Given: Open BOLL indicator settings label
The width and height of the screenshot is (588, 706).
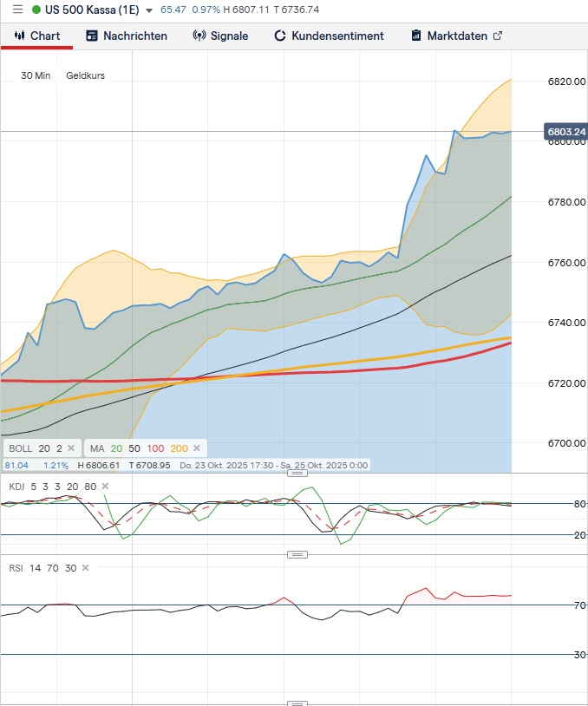Looking at the screenshot, I should click(21, 448).
